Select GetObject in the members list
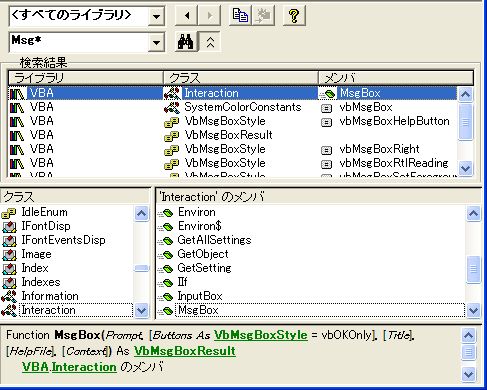 pos(203,254)
